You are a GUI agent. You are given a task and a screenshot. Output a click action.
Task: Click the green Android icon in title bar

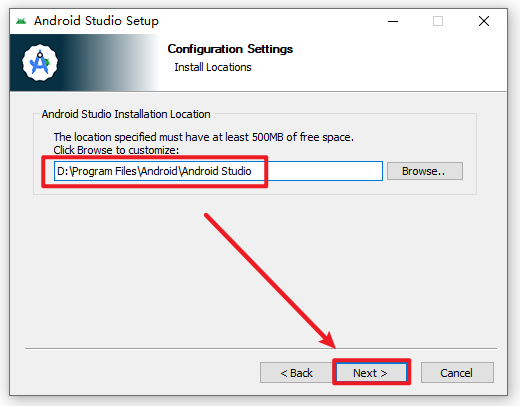click(21, 21)
